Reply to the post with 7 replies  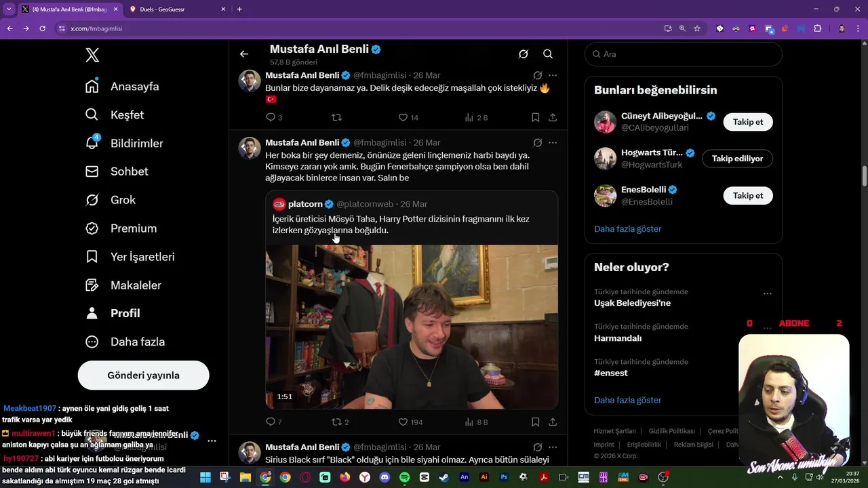274,422
